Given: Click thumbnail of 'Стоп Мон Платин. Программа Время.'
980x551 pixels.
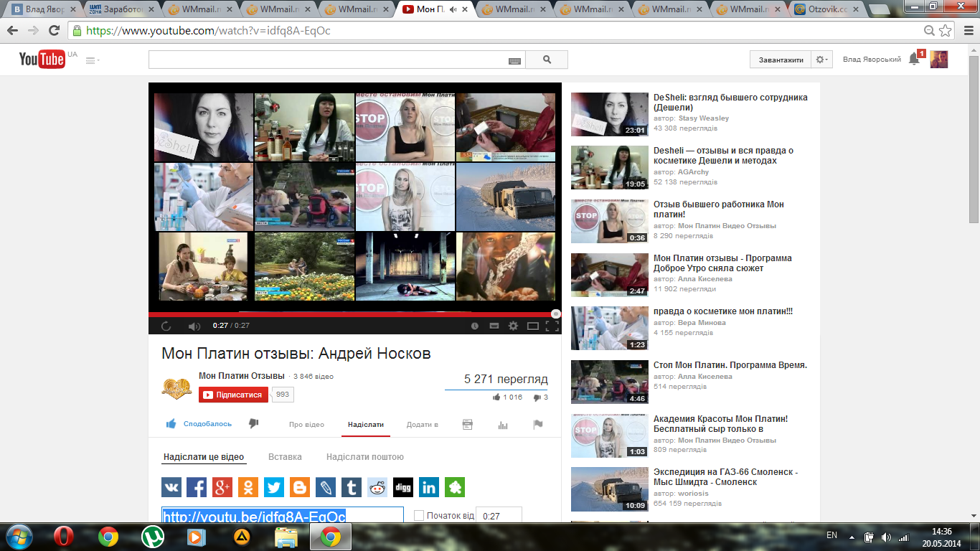Looking at the screenshot, I should click(x=610, y=382).
